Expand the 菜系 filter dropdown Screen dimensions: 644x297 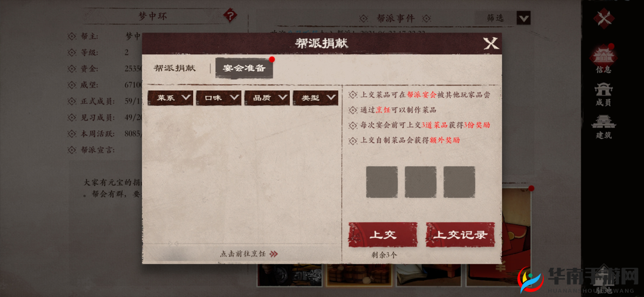pos(170,97)
